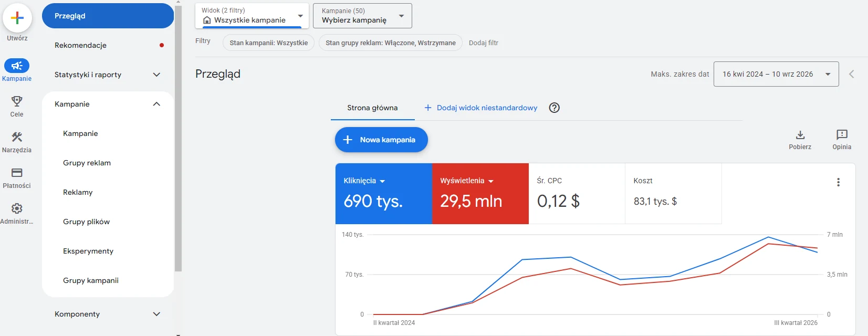Click the Nowa kampania button
The width and height of the screenshot is (868, 336).
(381, 140)
